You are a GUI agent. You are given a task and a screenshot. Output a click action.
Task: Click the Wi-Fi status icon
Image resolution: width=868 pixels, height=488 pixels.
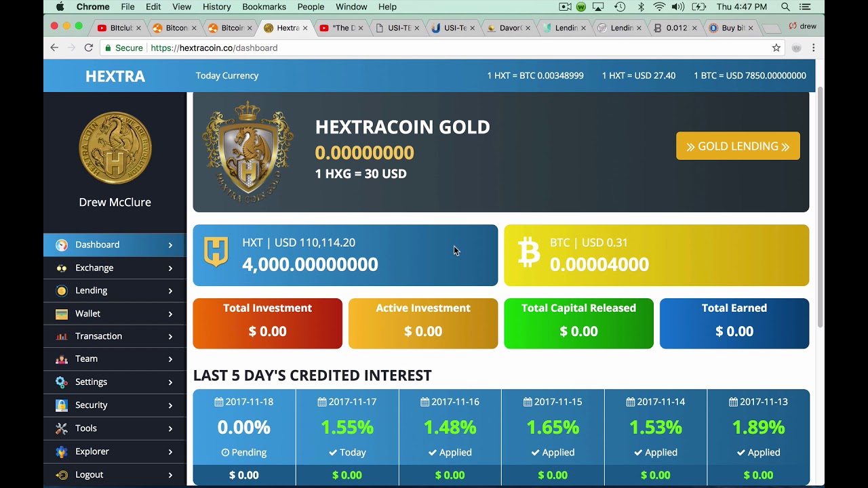coord(659,7)
